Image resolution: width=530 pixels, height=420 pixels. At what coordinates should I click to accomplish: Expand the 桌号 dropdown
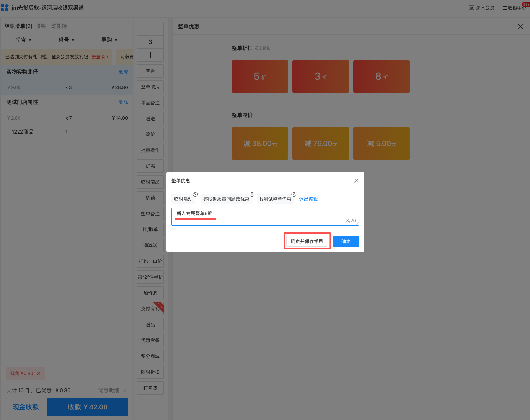(66, 40)
